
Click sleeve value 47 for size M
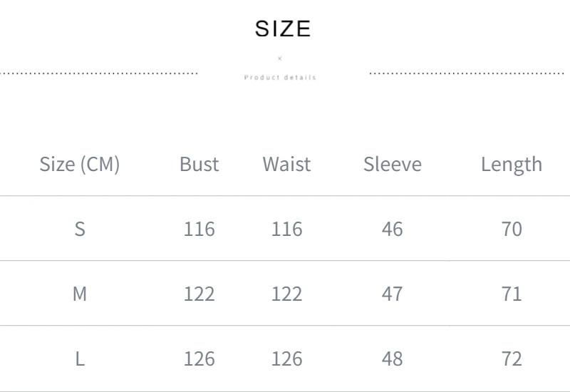click(x=393, y=294)
